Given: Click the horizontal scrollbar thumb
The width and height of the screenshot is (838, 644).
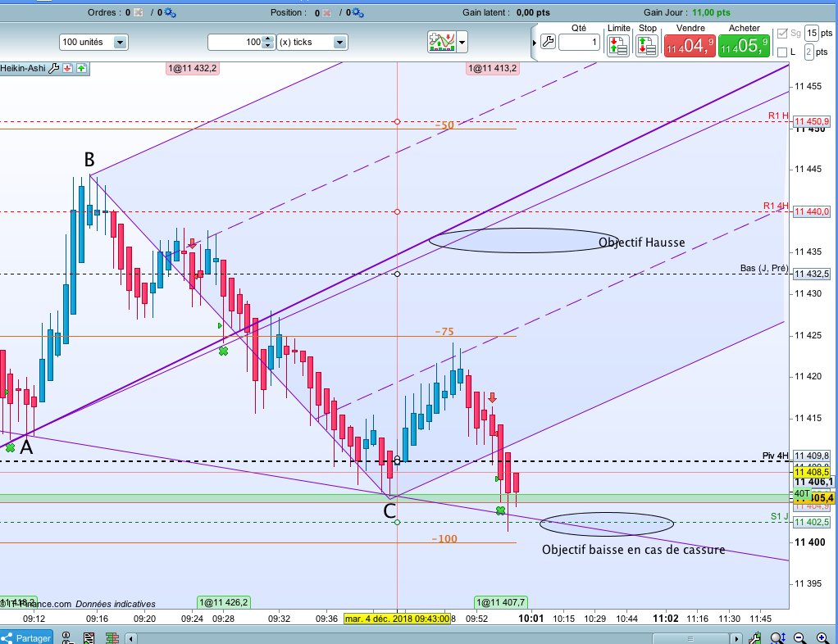Looking at the screenshot, I should point(690,638).
